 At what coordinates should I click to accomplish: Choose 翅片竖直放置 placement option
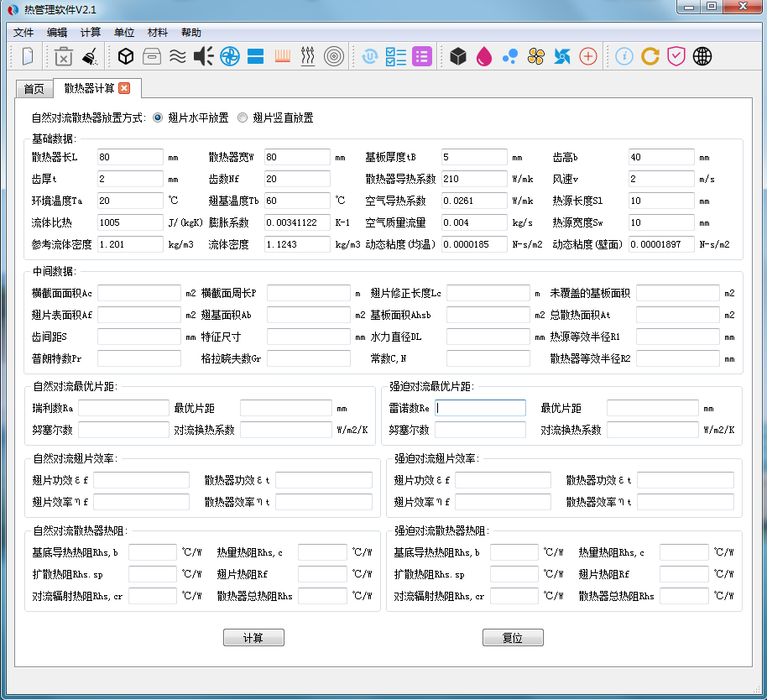click(243, 118)
